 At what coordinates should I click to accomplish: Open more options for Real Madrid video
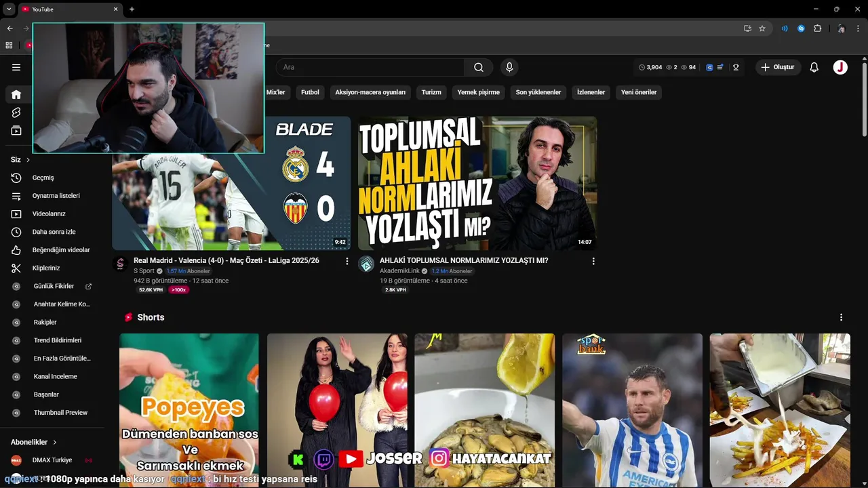coord(347,261)
